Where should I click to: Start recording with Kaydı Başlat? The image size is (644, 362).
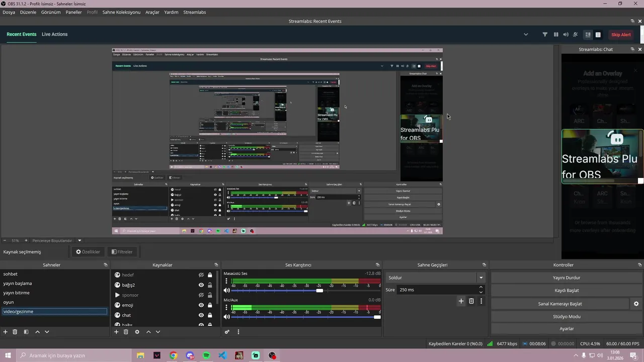[x=567, y=291]
